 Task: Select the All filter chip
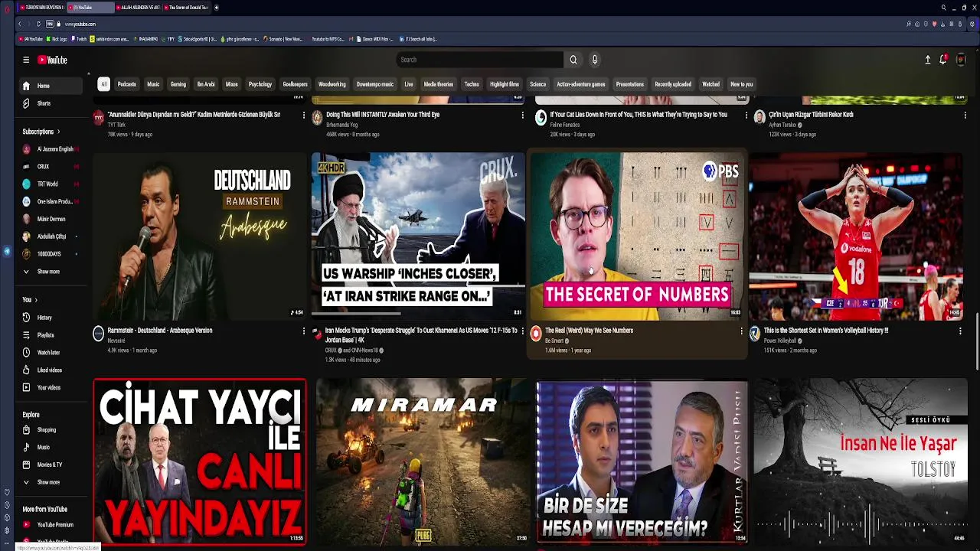point(103,84)
